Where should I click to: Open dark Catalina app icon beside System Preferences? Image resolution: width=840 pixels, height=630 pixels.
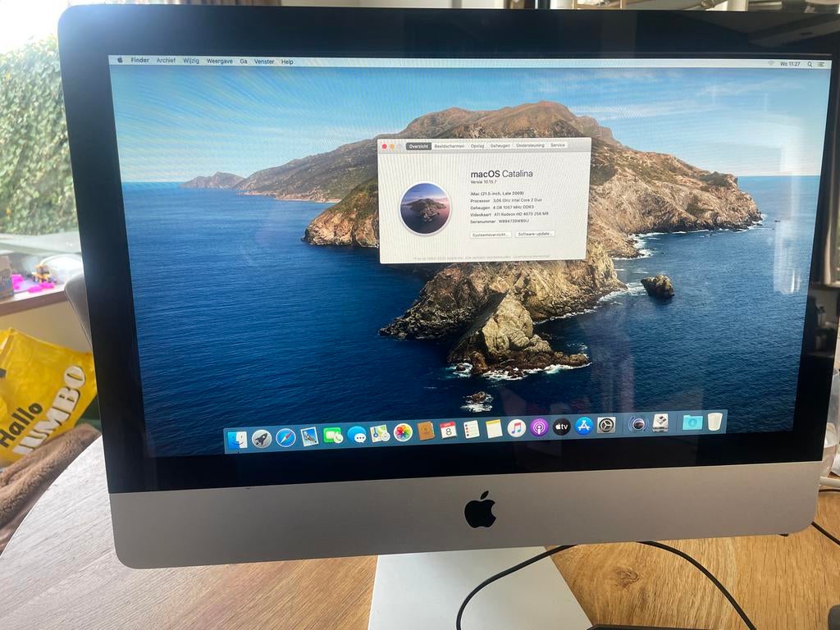(638, 424)
